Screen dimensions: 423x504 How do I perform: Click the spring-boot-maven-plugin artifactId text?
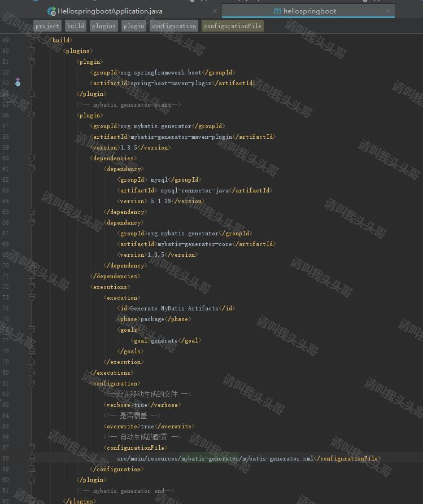click(171, 84)
